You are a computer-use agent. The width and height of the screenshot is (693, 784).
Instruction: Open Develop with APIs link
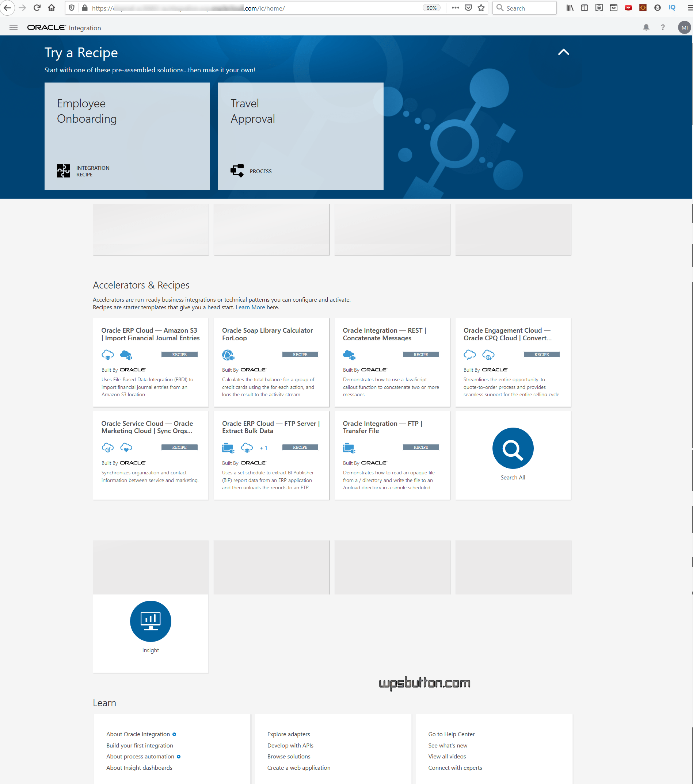coord(290,745)
